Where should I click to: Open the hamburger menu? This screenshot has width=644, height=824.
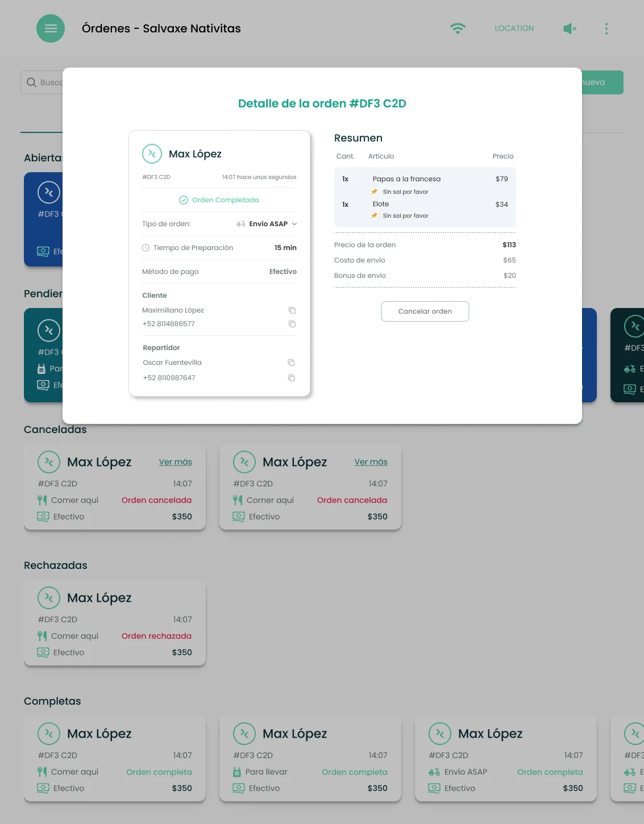(51, 28)
